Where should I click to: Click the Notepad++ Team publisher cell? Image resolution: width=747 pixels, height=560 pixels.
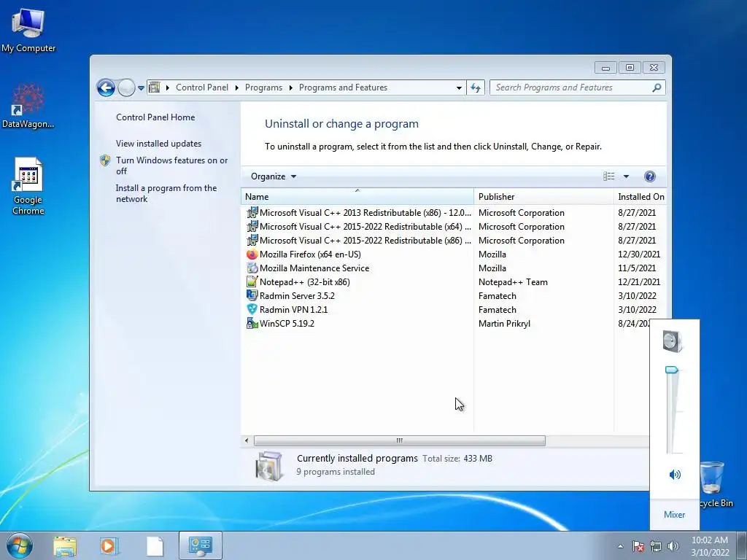pyautogui.click(x=513, y=282)
